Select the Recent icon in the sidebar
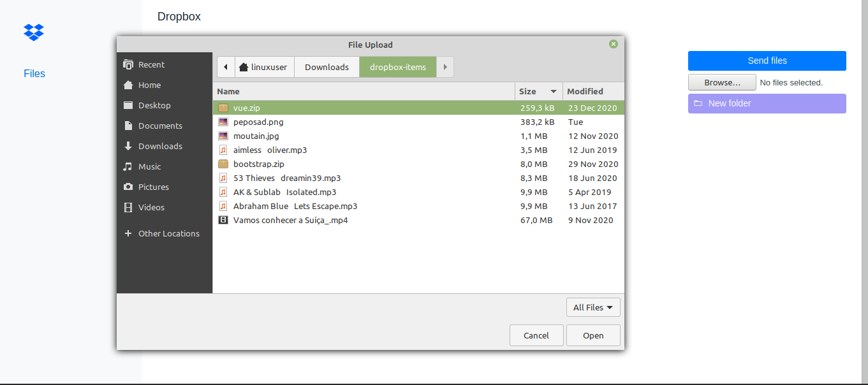868x385 pixels. pyautogui.click(x=128, y=64)
